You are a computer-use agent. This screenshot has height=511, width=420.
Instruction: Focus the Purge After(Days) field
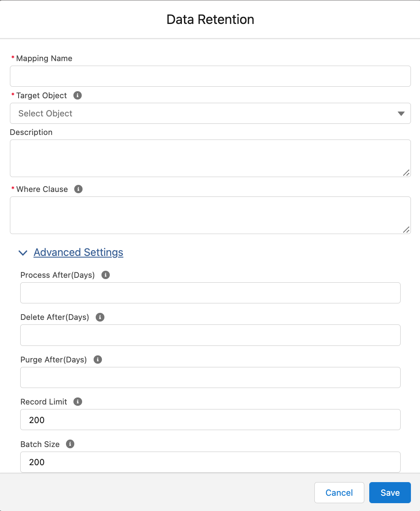coord(210,377)
